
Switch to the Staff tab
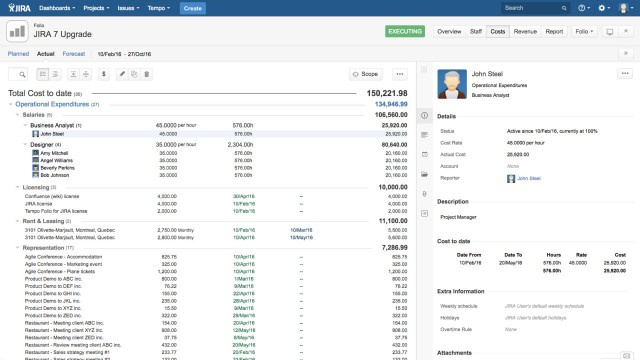[x=476, y=31]
